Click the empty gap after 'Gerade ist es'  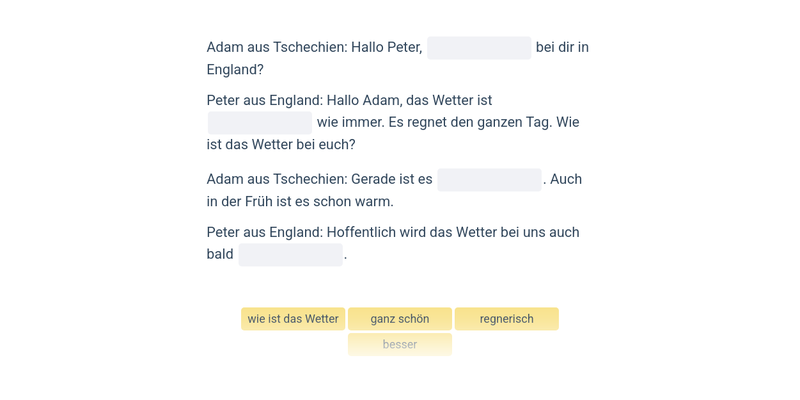pos(489,180)
